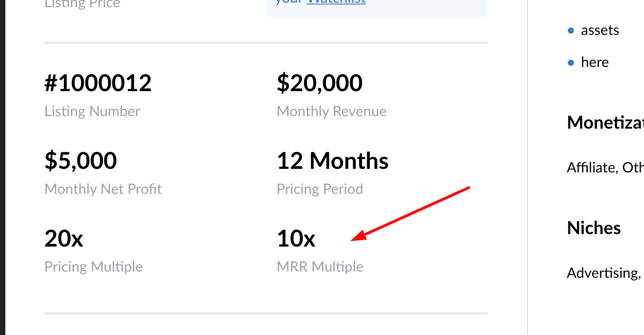Click the Pricing Period label
Image resolution: width=644 pixels, height=335 pixels.
click(320, 189)
